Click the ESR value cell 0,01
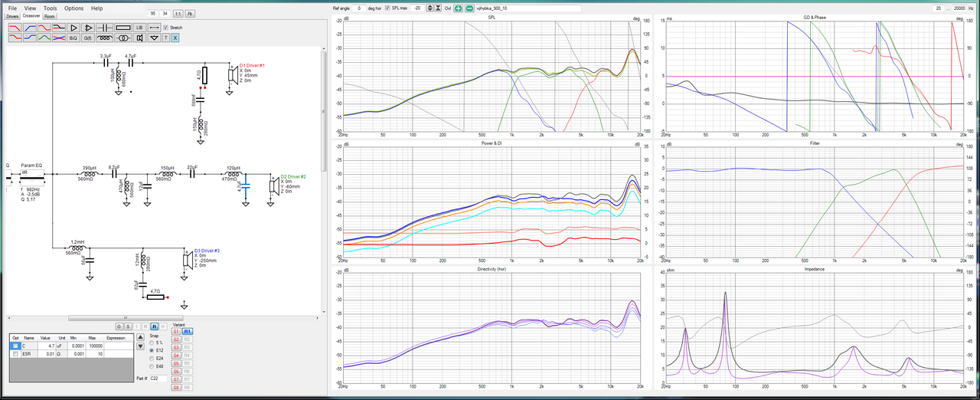The image size is (980, 400). (x=46, y=354)
